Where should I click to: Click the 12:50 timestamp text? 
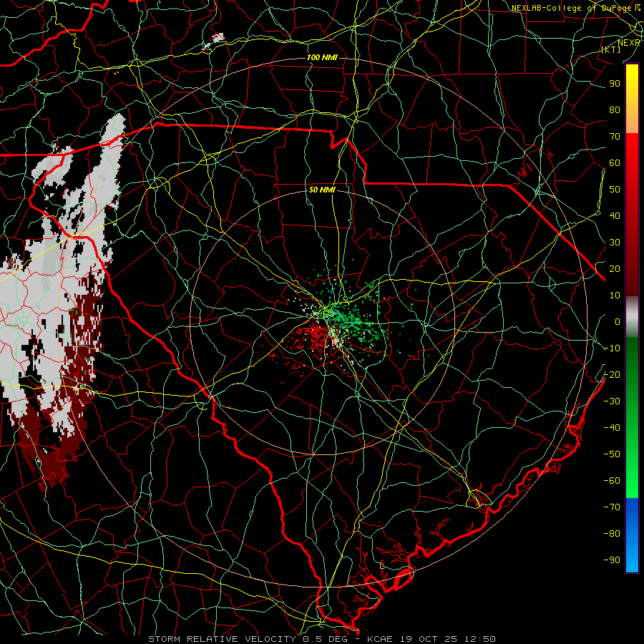click(480, 639)
